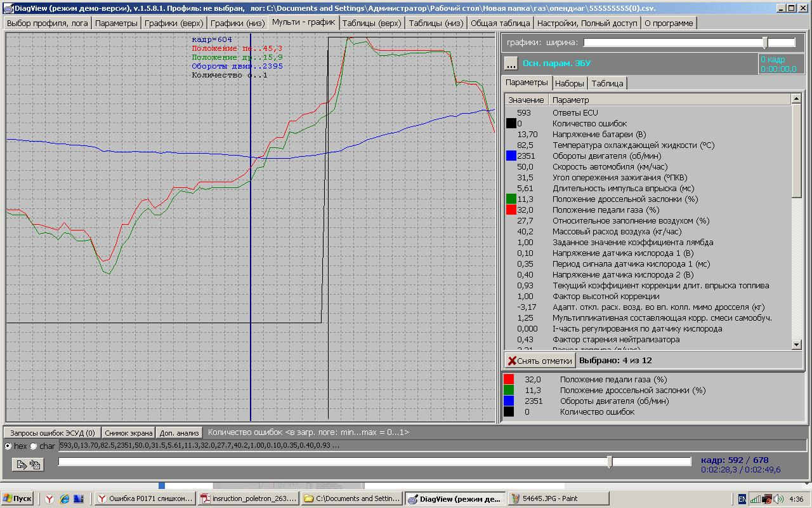Switch to the Графики (верх) tab

coord(174,23)
